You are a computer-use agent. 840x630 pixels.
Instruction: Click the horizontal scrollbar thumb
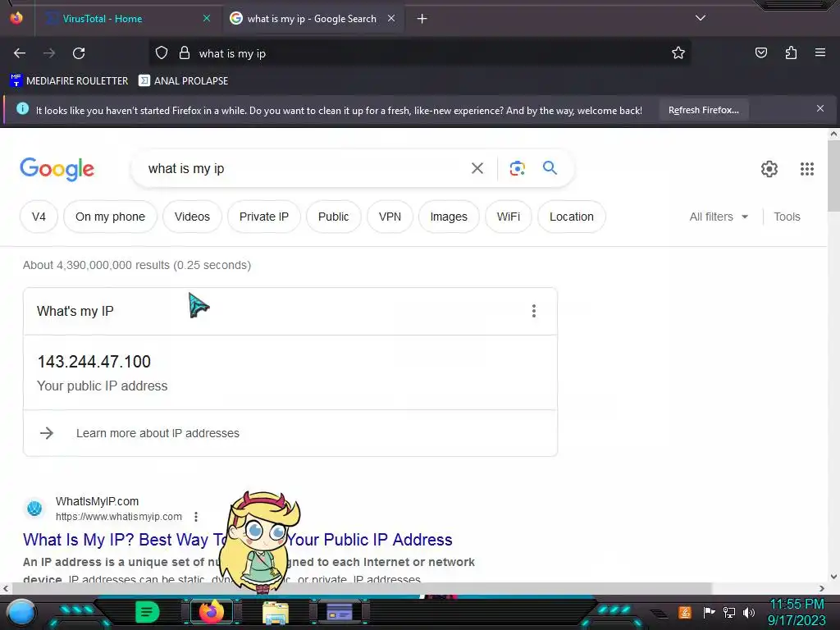coord(362,588)
